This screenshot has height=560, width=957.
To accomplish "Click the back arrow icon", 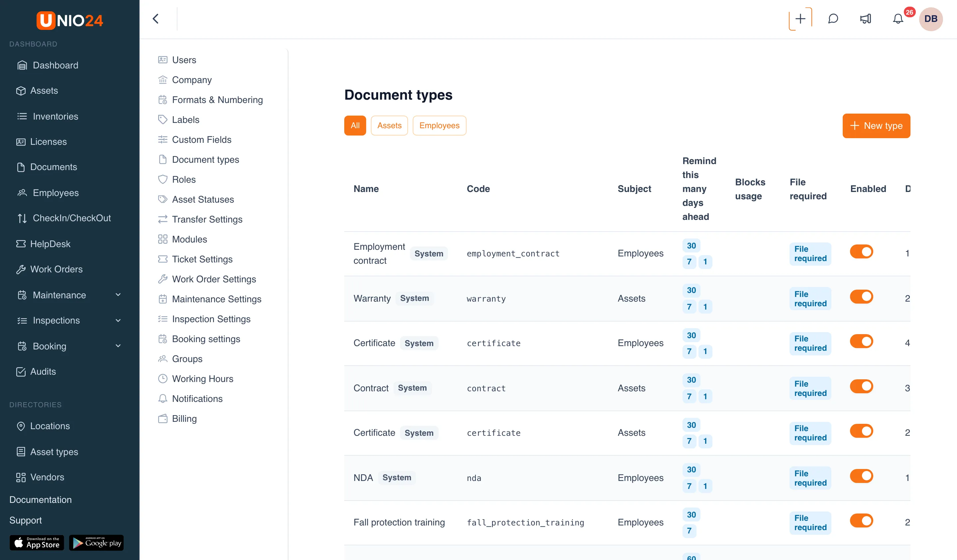I will pyautogui.click(x=156, y=19).
